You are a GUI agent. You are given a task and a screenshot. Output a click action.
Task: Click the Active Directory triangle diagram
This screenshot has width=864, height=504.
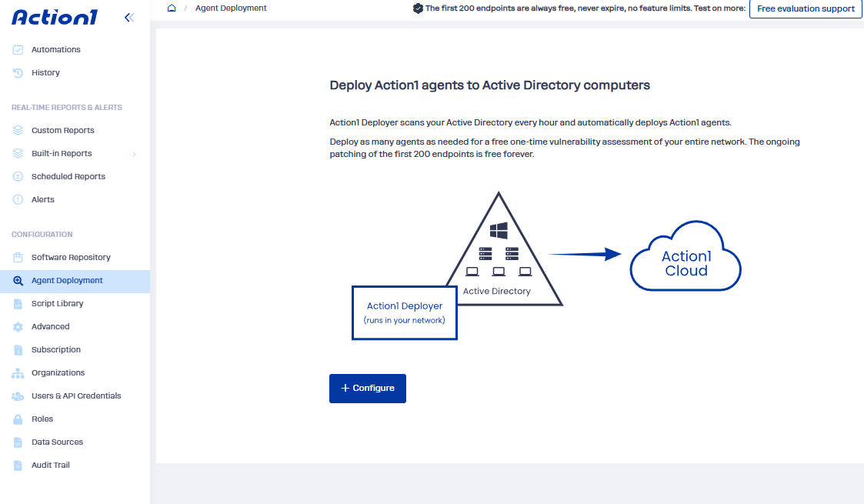coord(503,249)
